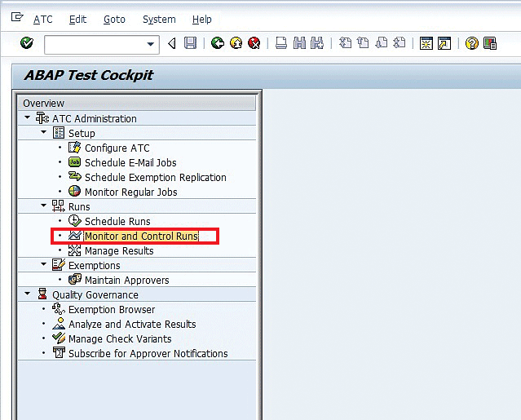Click the yellow Help question mark icon
The image size is (521, 420).
click(471, 43)
